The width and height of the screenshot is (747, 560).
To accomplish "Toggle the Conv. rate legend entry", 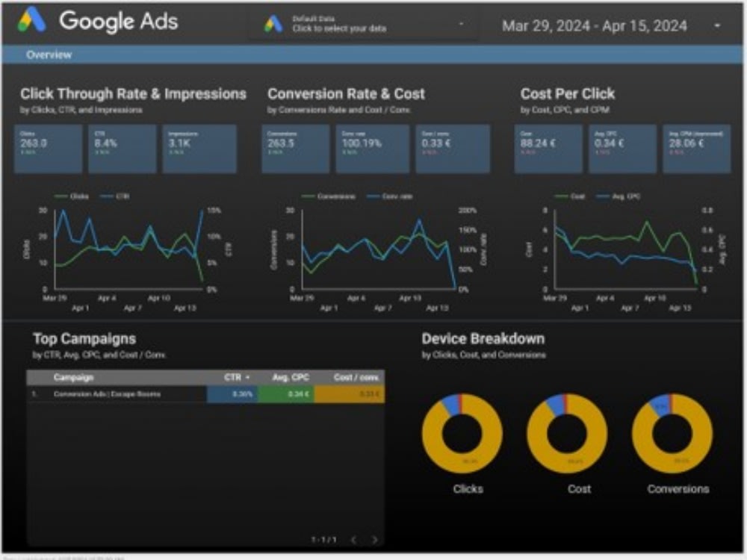I will coord(390,196).
